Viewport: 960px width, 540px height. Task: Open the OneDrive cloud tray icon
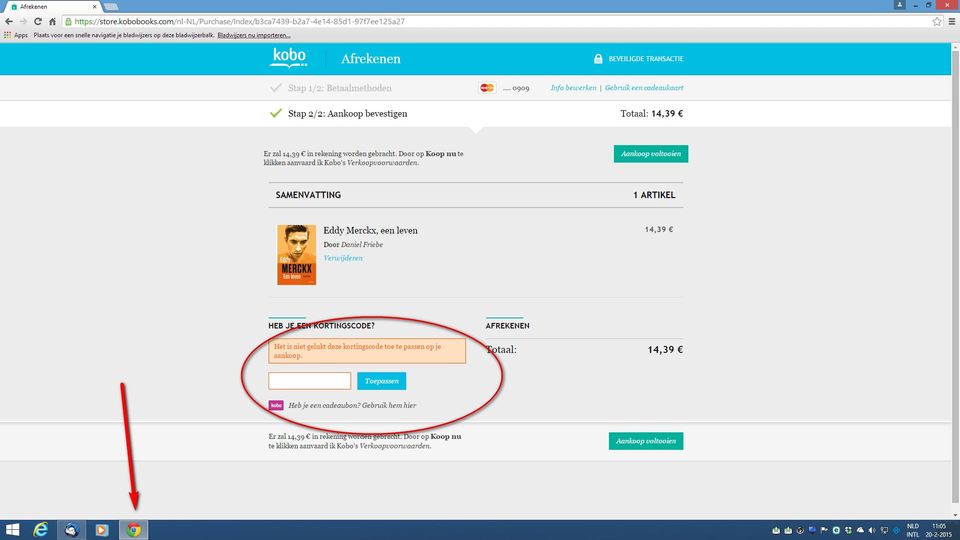[860, 530]
